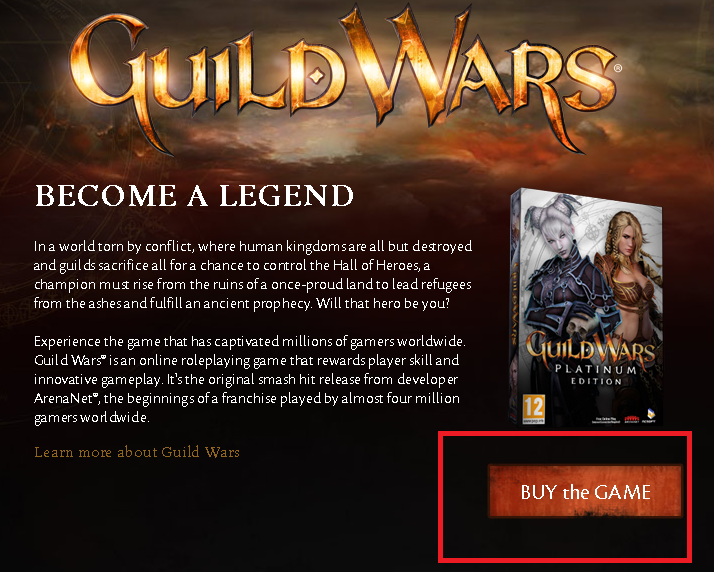Click the registered trademark symbol beside the logo
The image size is (714, 572).
pyautogui.click(x=617, y=68)
